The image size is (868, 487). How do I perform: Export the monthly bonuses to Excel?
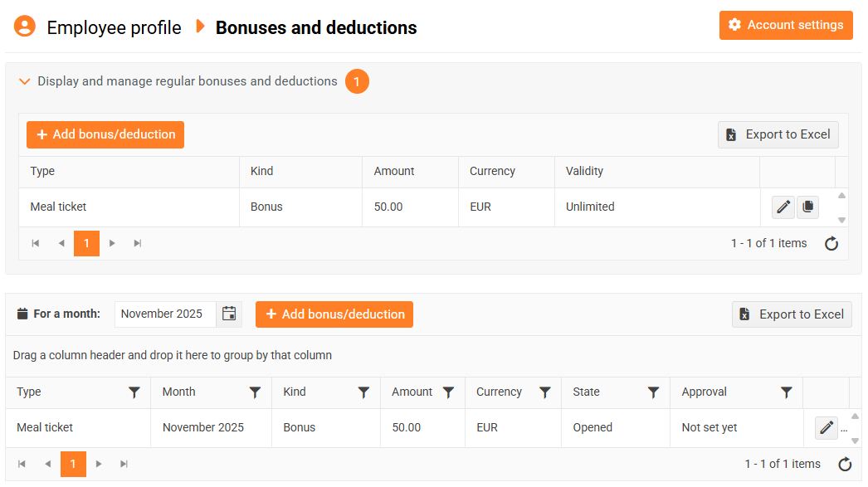(792, 314)
